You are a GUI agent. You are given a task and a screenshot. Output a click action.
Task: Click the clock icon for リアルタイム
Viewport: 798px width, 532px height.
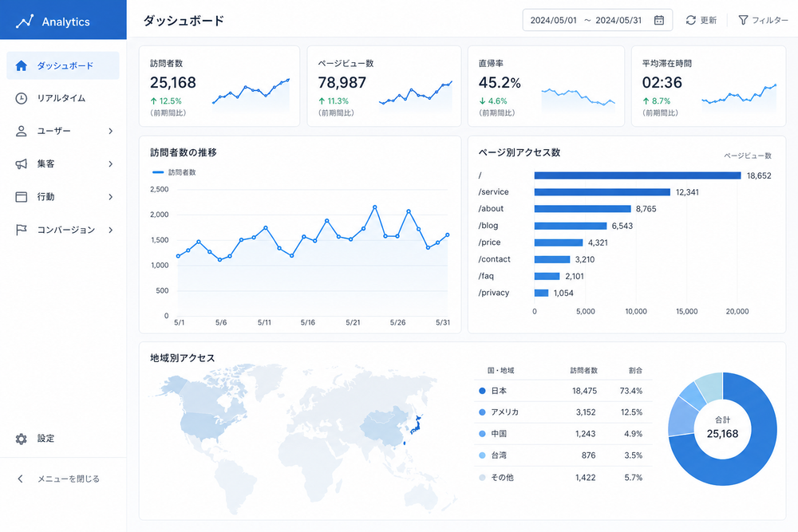21,98
